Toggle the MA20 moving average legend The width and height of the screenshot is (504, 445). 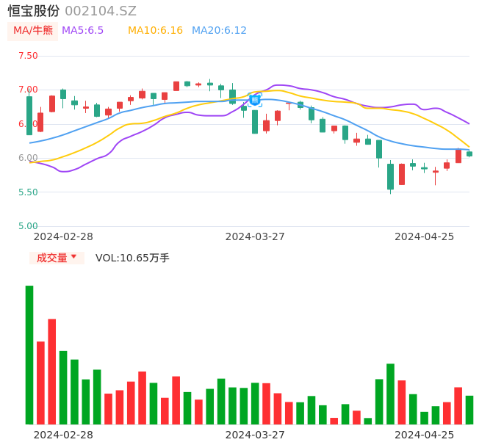[x=219, y=31]
